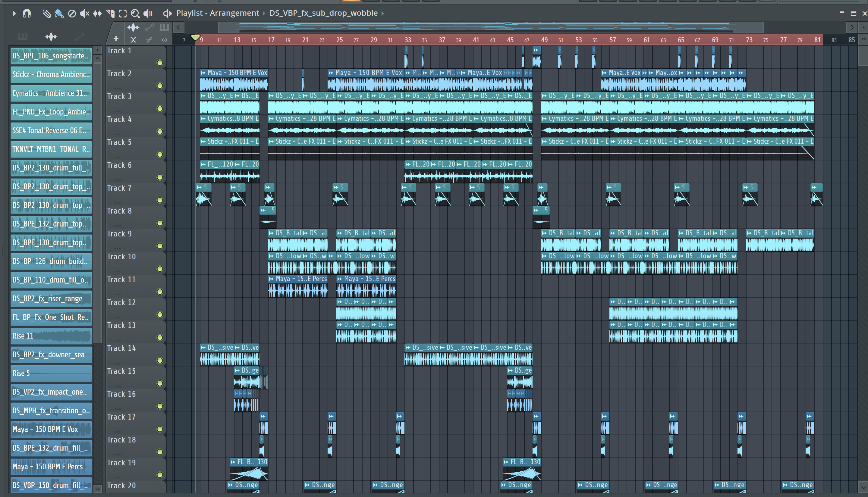The height and width of the screenshot is (497, 868).
Task: Mute Track 2 with its green LED
Action: coord(159,86)
